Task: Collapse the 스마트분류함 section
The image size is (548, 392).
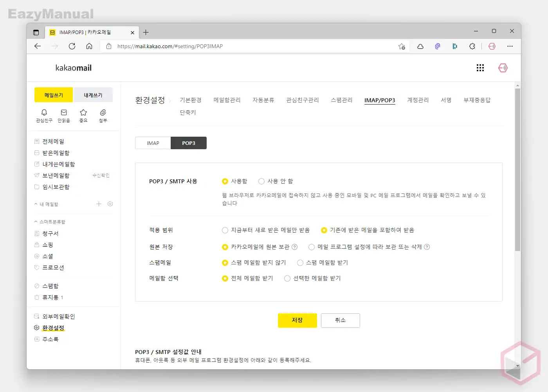Action: (36, 222)
